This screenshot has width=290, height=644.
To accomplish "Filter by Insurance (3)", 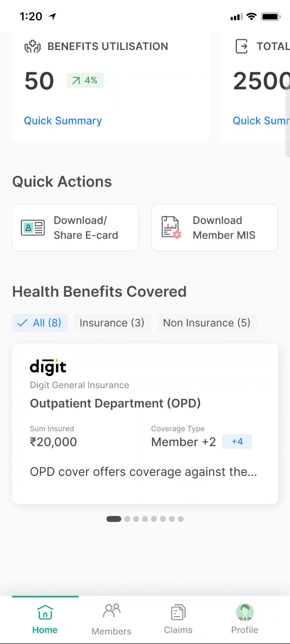I will pyautogui.click(x=112, y=323).
